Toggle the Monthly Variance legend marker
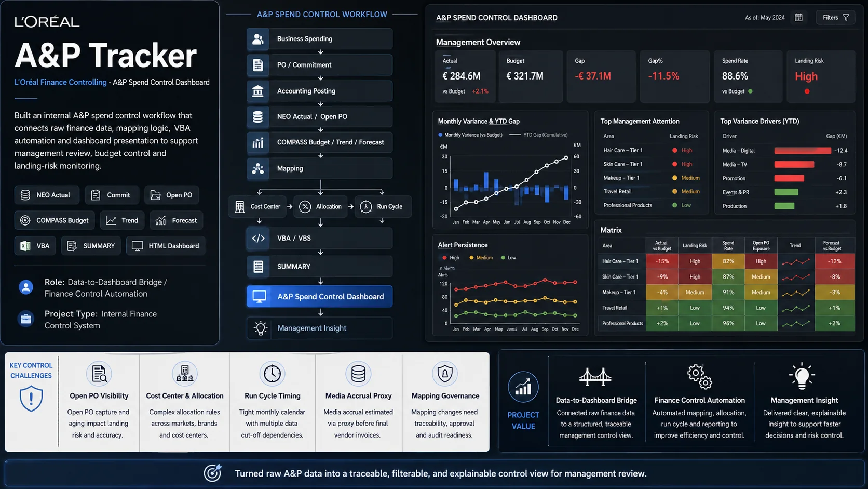The image size is (868, 489). (440, 135)
